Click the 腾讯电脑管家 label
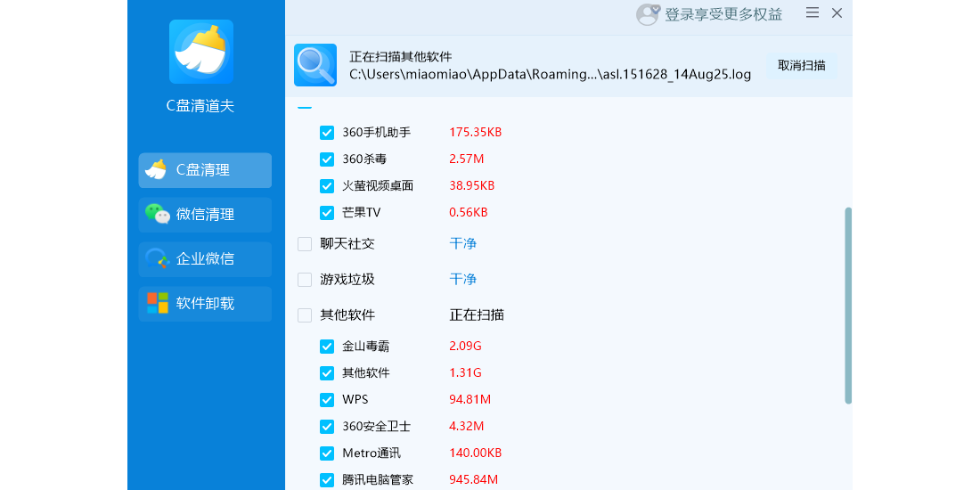Viewport: 980px width, 490px height. (378, 480)
